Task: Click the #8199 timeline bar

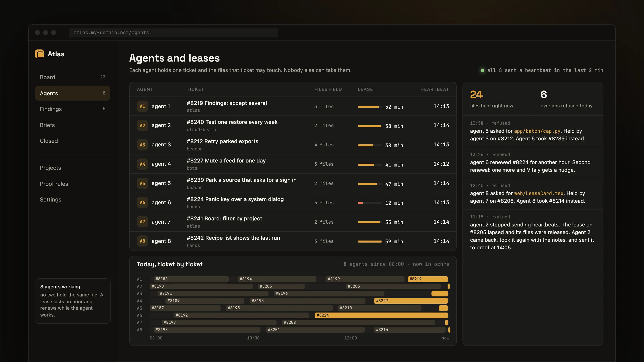Action: pos(365,279)
